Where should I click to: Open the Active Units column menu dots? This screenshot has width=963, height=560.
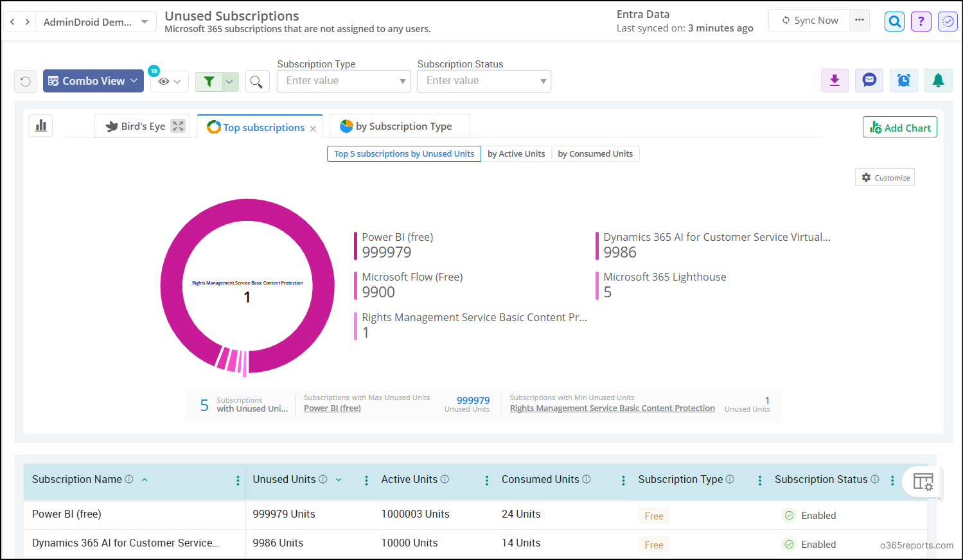point(487,480)
